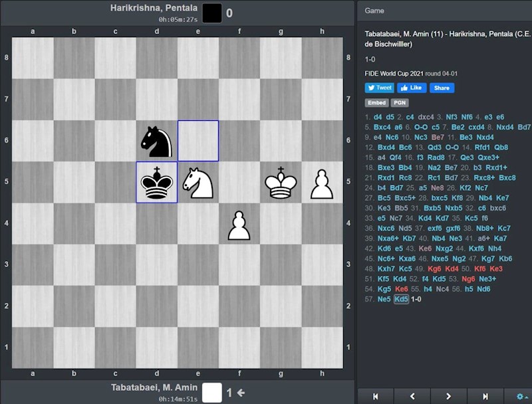
Task: Open the PGN option
Action: point(400,103)
